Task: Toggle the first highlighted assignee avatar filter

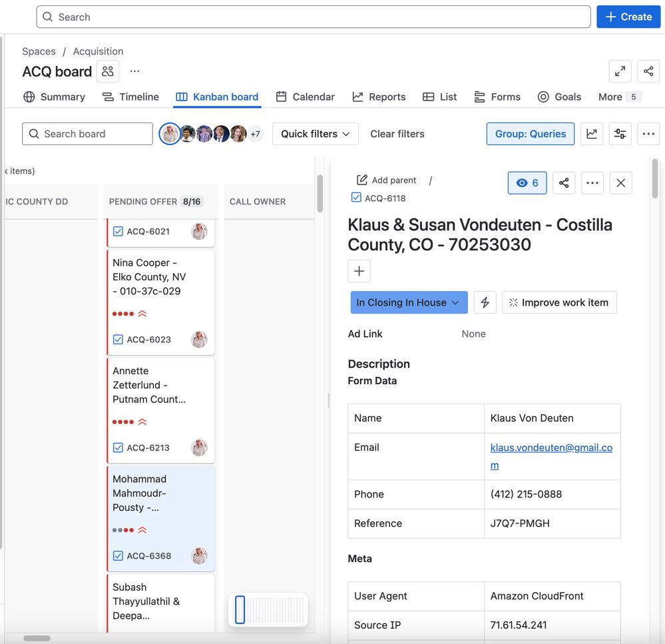Action: [x=170, y=134]
